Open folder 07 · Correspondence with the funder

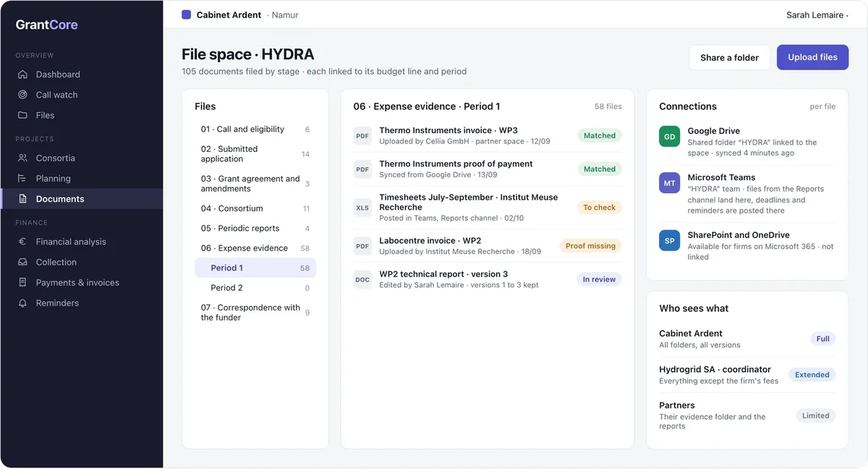255,313
